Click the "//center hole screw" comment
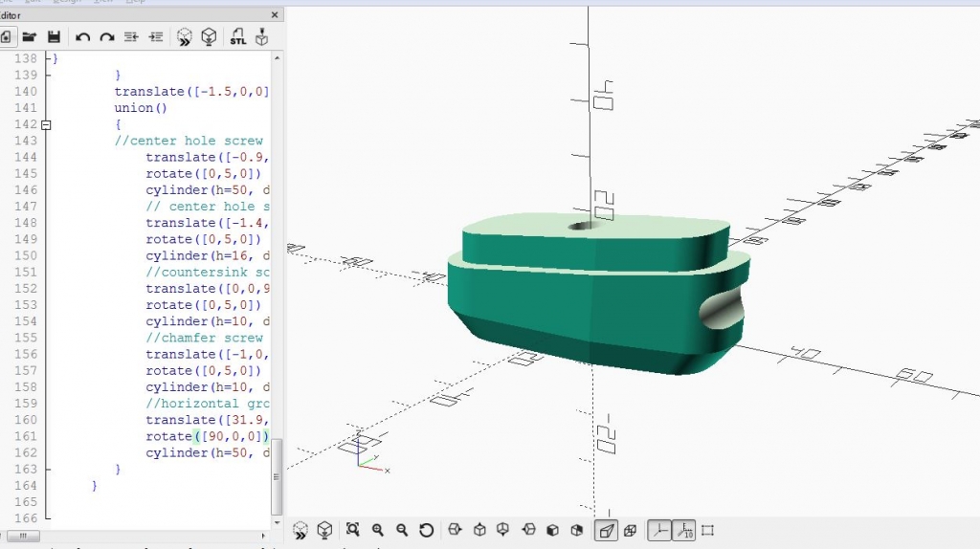Image resolution: width=980 pixels, height=549 pixels. point(189,141)
